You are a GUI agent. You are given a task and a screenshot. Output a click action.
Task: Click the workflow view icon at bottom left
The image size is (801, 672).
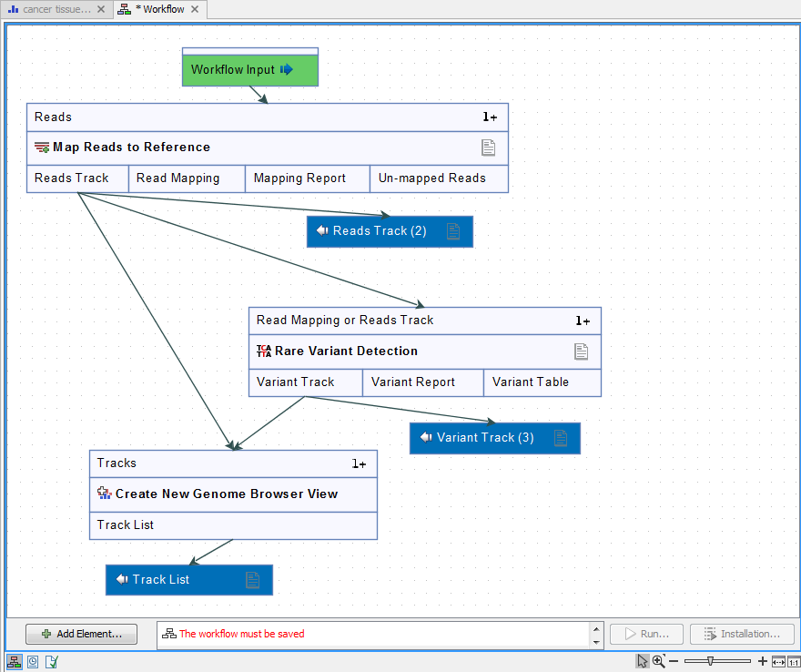coord(14,661)
